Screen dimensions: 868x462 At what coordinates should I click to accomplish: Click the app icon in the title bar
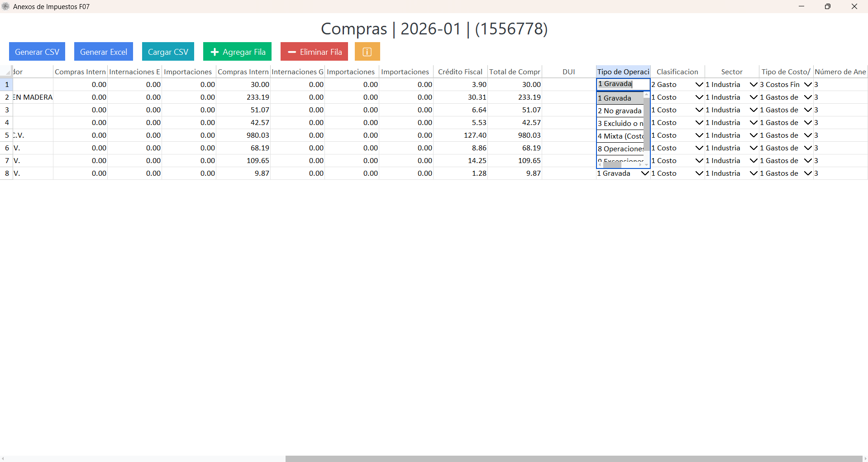pos(6,6)
